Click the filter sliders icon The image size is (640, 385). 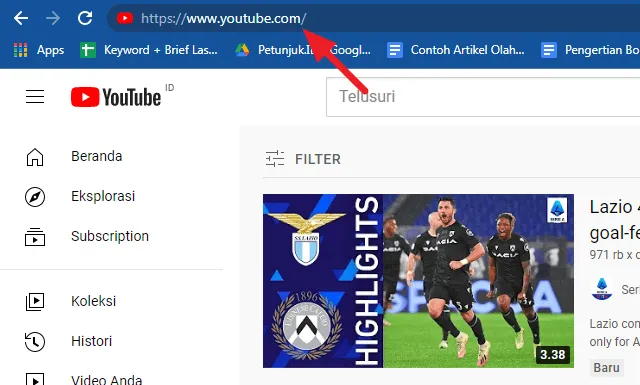(x=275, y=159)
